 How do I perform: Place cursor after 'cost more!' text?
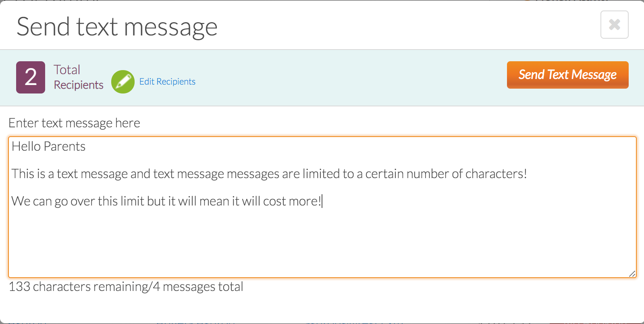[322, 201]
